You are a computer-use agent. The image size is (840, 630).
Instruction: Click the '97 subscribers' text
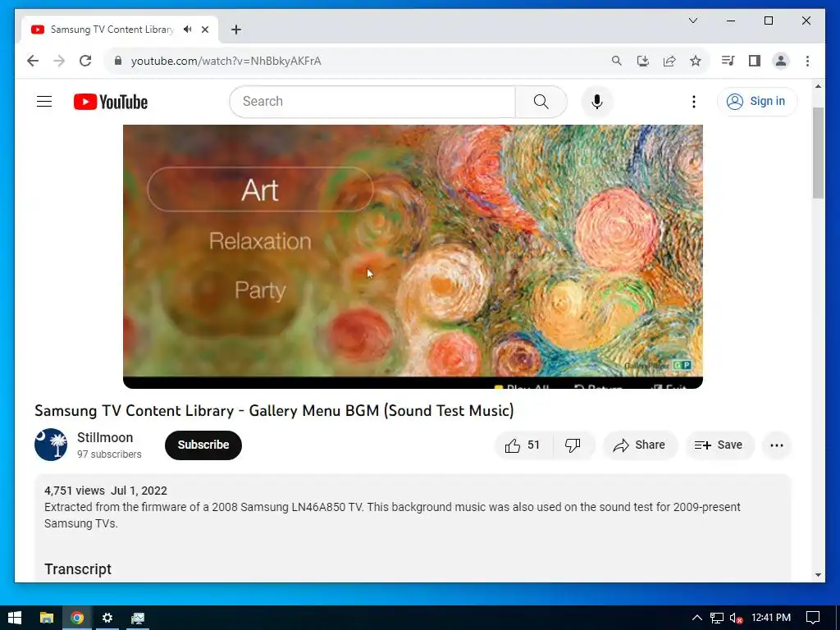tap(109, 454)
